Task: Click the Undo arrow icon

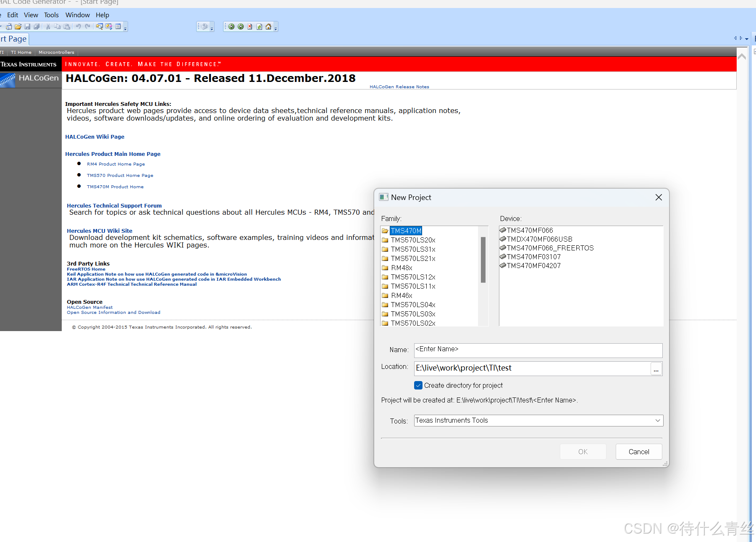Action: [x=78, y=26]
